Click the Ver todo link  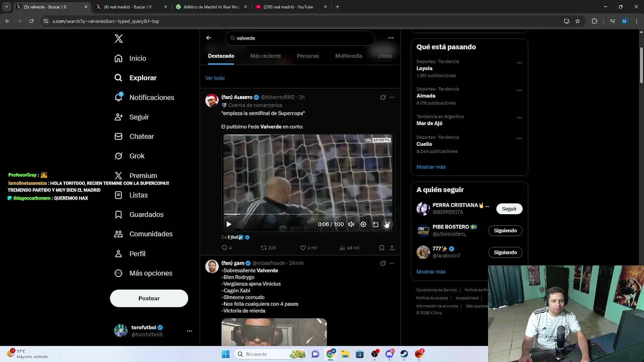coord(215,78)
